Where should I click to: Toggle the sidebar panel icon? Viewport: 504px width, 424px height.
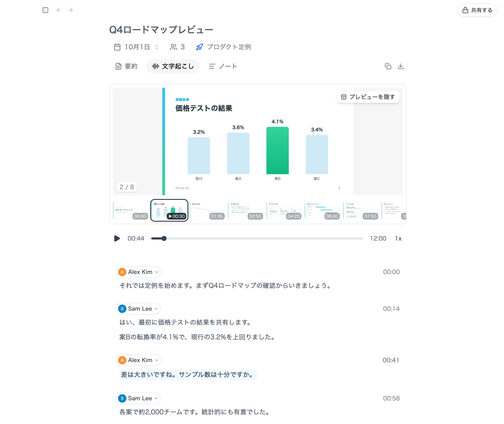point(45,10)
